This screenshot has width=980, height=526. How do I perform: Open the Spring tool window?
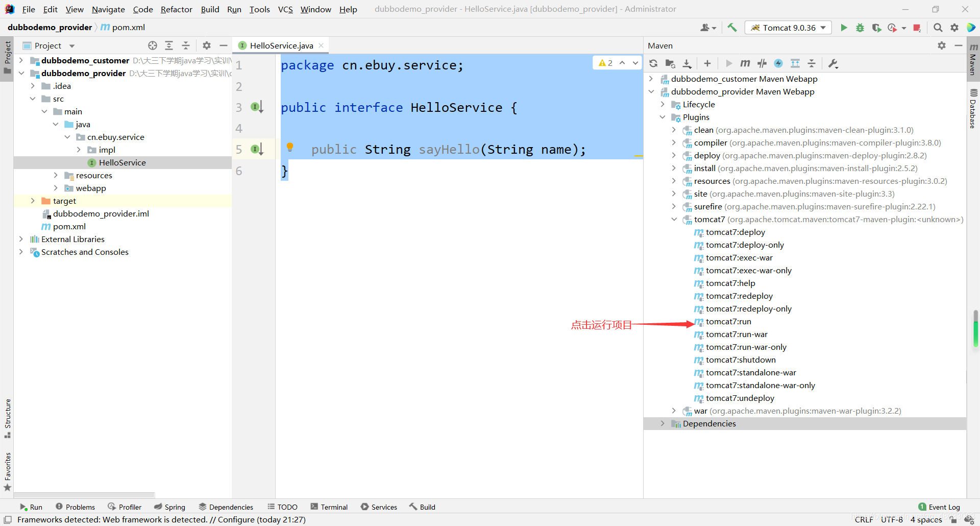pyautogui.click(x=169, y=507)
